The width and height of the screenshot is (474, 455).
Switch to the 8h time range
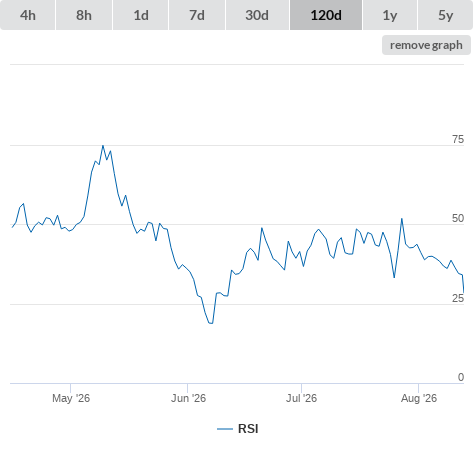[x=84, y=15]
